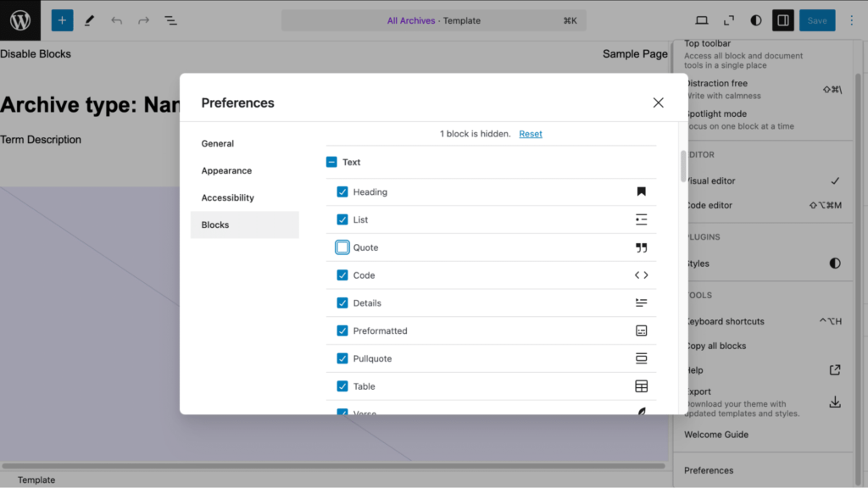Switch to the General preferences tab
The width and height of the screenshot is (868, 488).
point(218,144)
